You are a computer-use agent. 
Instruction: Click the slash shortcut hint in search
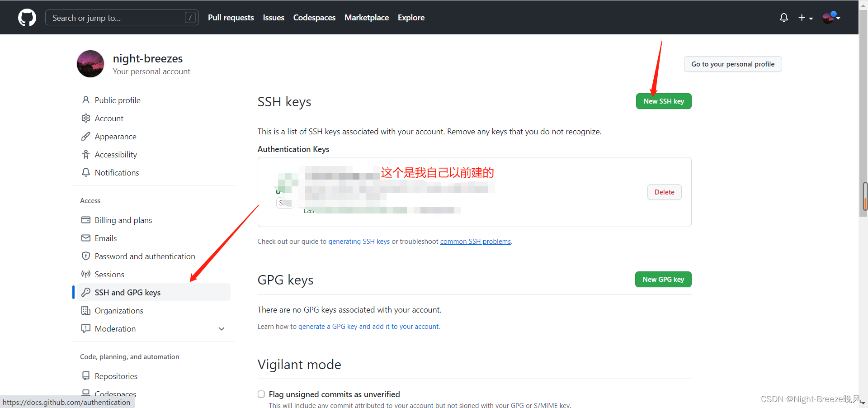point(190,18)
